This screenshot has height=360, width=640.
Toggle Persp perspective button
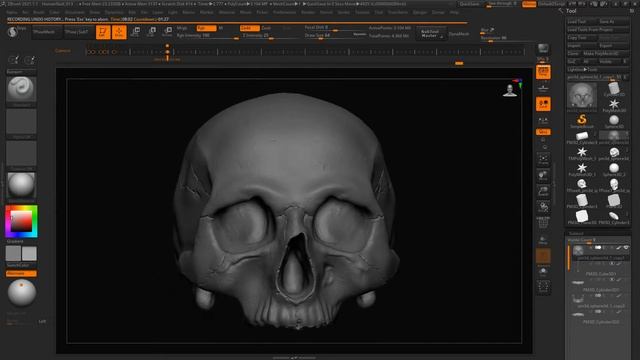pyautogui.click(x=543, y=72)
